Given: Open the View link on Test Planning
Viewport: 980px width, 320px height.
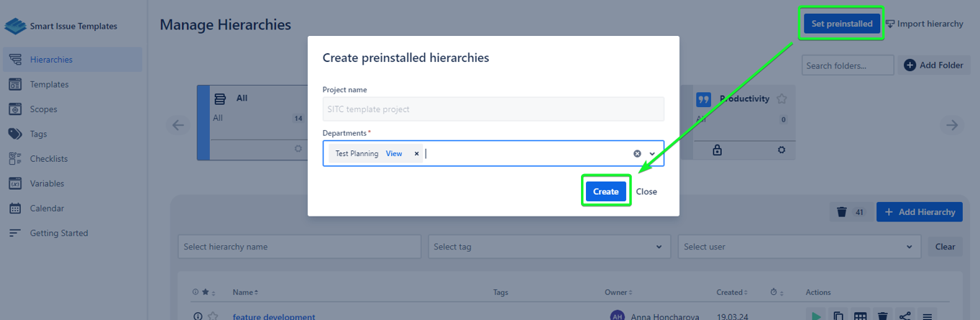Looking at the screenshot, I should pyautogui.click(x=394, y=154).
